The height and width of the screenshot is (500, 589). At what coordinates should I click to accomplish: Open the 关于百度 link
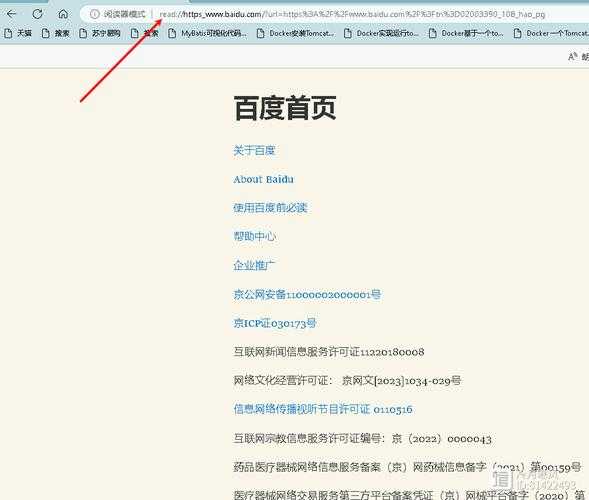point(254,151)
